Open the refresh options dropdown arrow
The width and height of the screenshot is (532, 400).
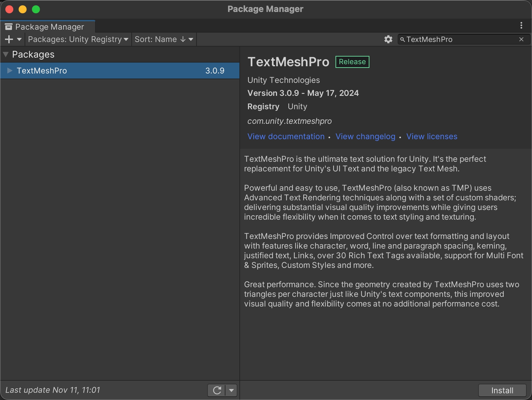pos(231,390)
